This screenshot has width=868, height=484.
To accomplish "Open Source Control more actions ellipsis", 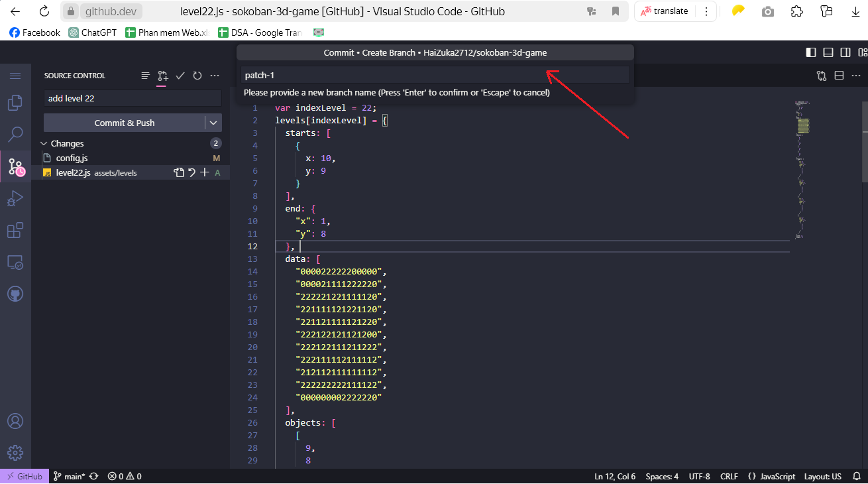I will click(x=214, y=76).
